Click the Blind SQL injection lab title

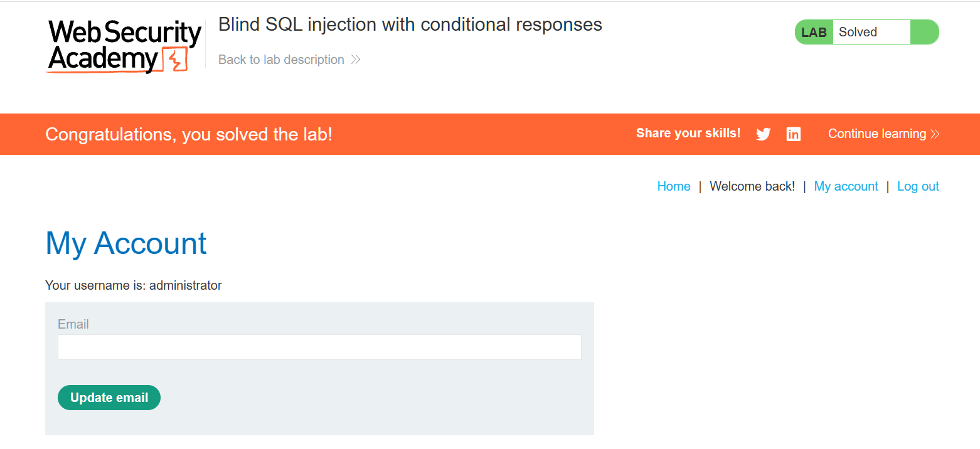(410, 24)
